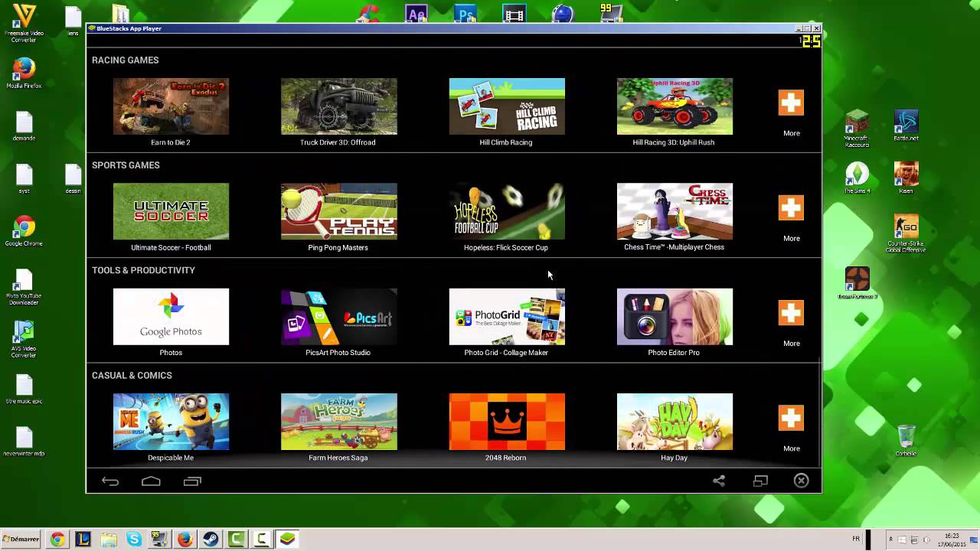Viewport: 980px width, 551px height.
Task: Show more Tools & Productivity apps
Action: [x=791, y=313]
